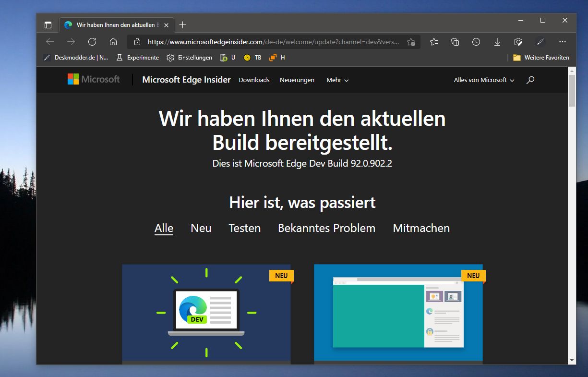Select the Mitmachen filter tab
Image resolution: width=588 pixels, height=377 pixels.
pyautogui.click(x=421, y=228)
